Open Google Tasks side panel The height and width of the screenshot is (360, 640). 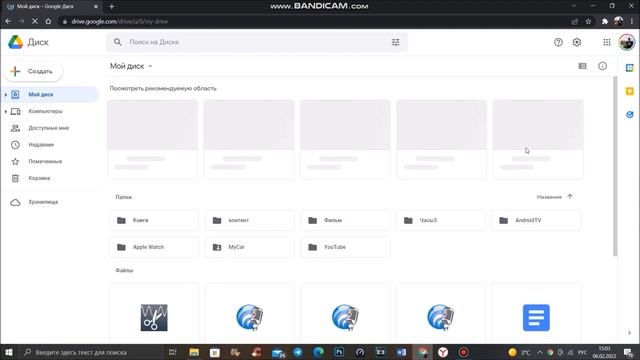(629, 114)
